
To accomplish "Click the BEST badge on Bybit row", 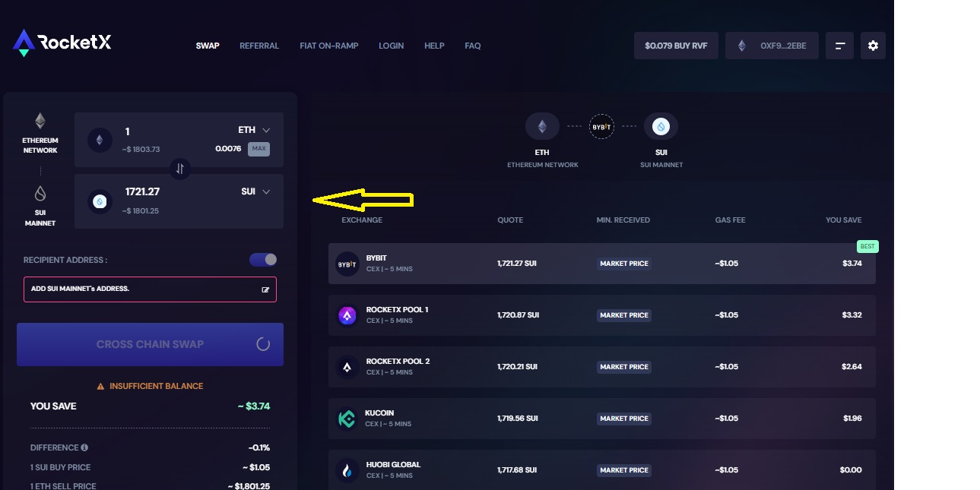I will (x=867, y=246).
